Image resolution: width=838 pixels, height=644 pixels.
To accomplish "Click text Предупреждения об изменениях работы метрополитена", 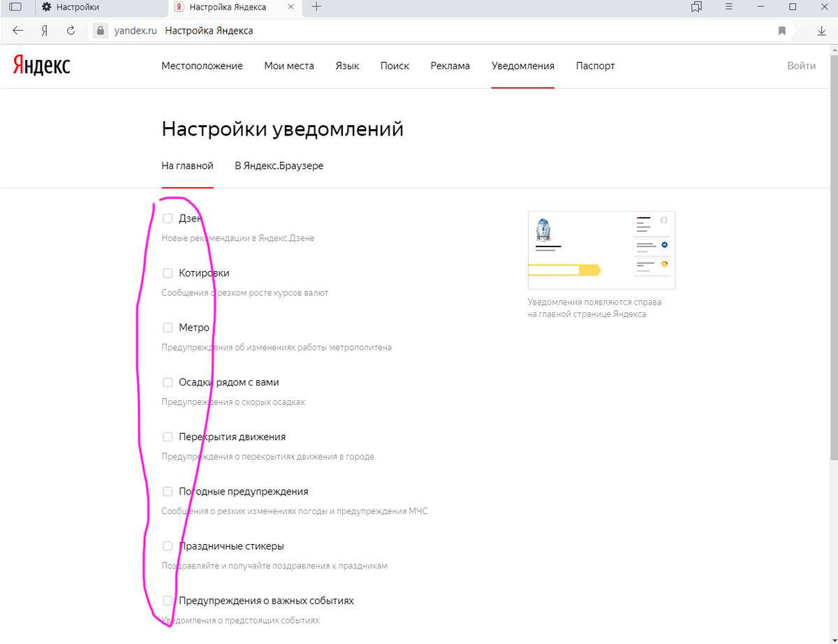I will [277, 347].
